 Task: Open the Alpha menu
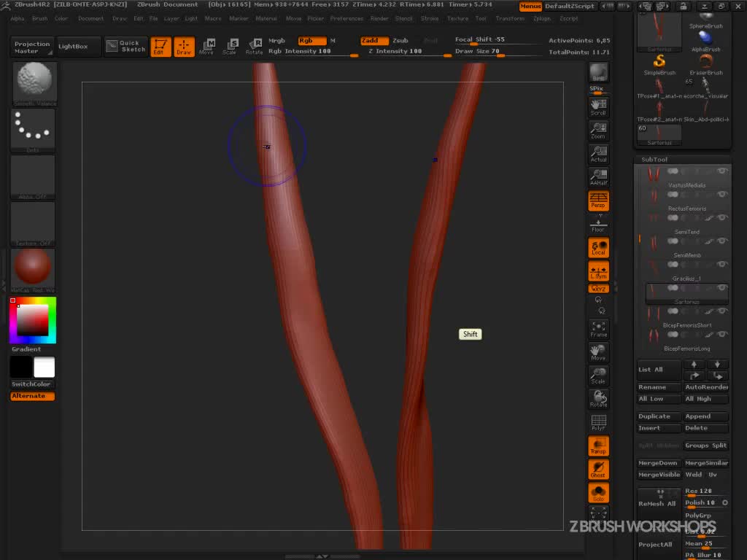(18, 18)
